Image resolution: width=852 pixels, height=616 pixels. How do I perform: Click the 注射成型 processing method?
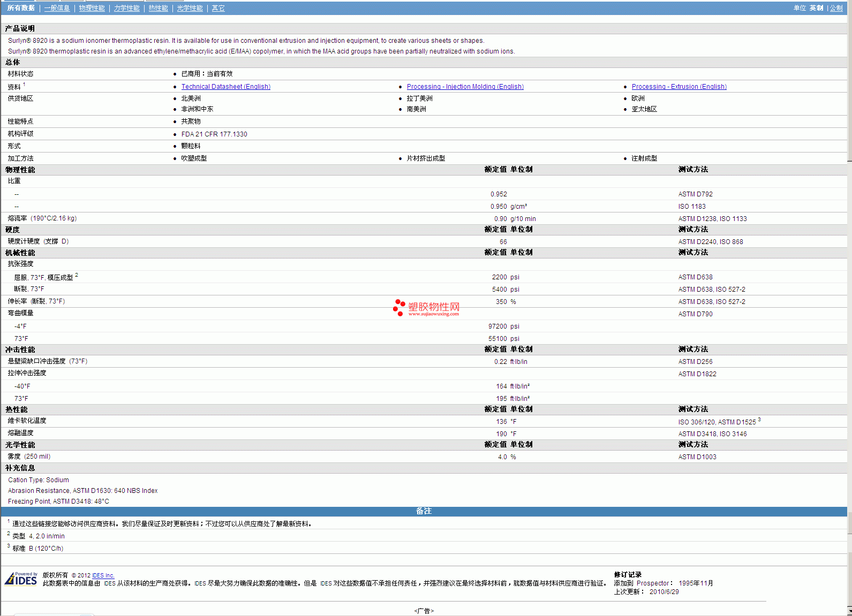click(x=644, y=158)
